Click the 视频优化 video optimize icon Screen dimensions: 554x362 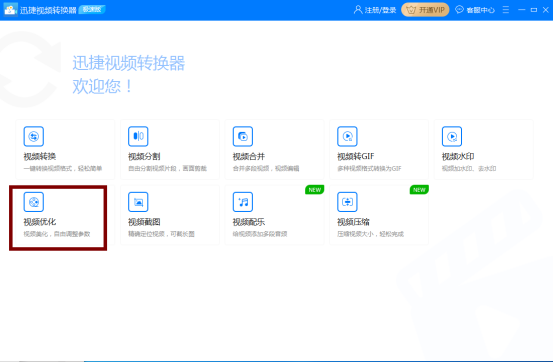[x=34, y=202]
